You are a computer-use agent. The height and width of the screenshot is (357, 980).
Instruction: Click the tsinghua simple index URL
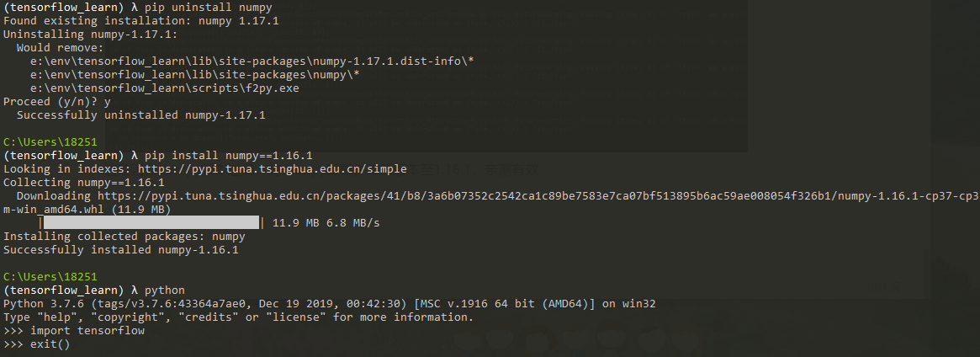273,168
